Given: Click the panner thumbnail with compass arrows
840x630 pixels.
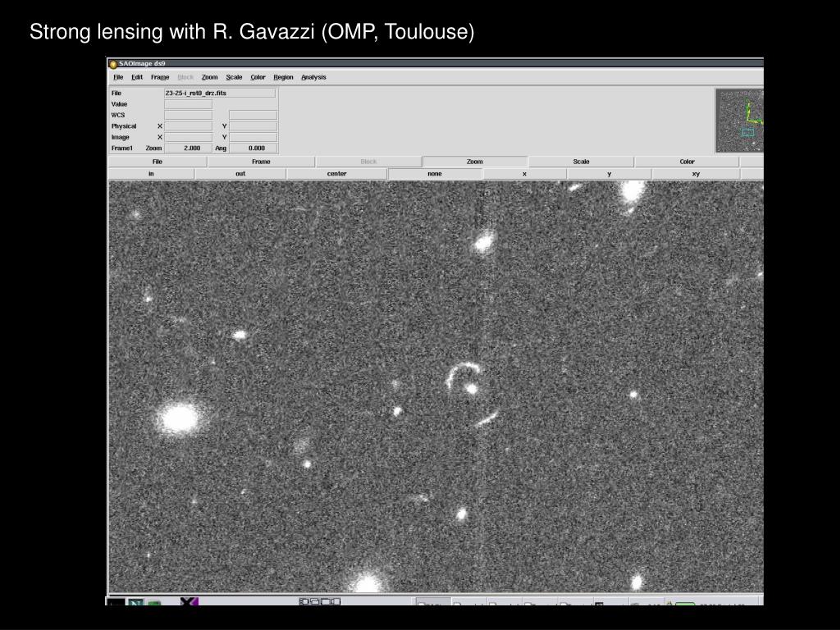Looking at the screenshot, I should [x=740, y=121].
